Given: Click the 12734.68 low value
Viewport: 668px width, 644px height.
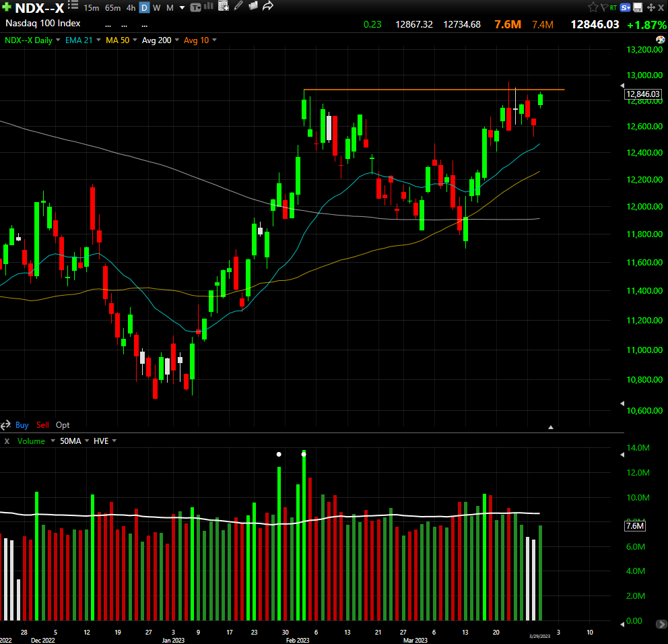Looking at the screenshot, I should 462,25.
